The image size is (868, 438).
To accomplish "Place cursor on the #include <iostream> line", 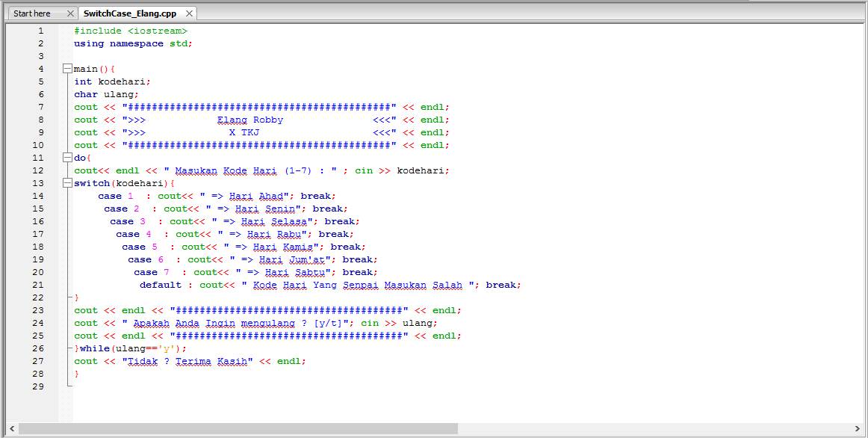I will (x=130, y=30).
